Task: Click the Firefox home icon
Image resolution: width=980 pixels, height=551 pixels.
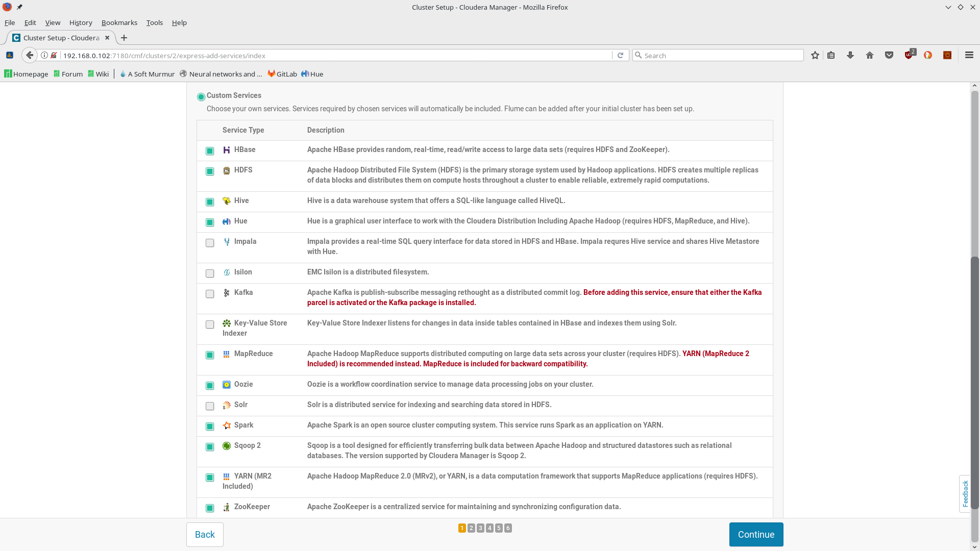Action: point(870,56)
